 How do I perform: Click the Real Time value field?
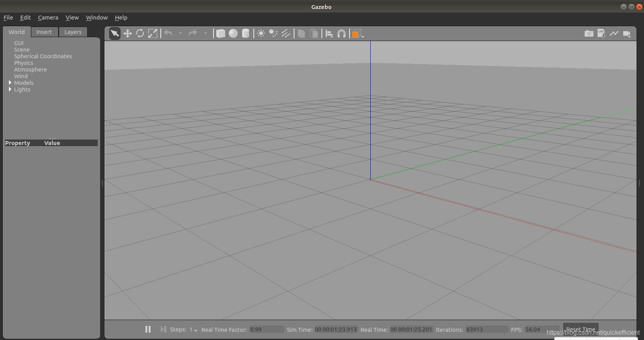(x=411, y=329)
